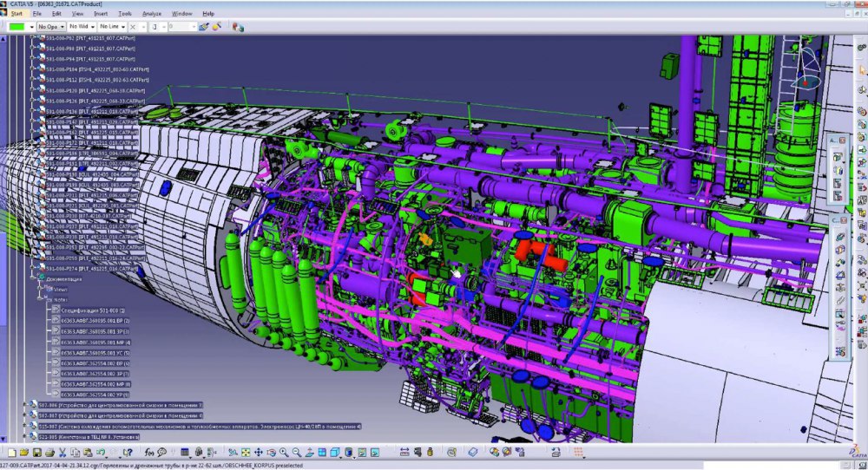Open the Tools menu
This screenshot has width=868, height=470.
click(125, 13)
